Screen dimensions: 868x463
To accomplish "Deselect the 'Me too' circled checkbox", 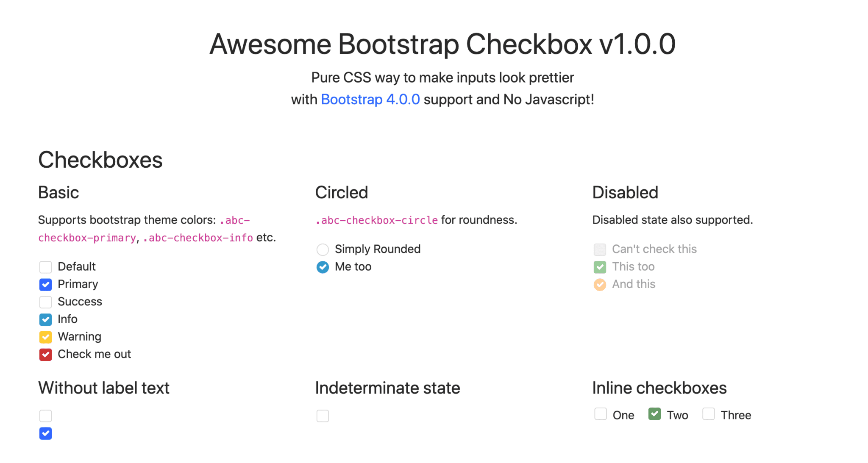I will point(323,267).
